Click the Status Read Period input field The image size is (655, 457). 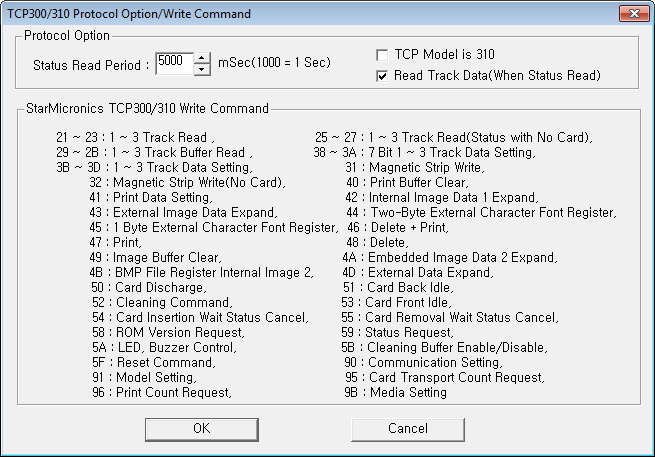[175, 63]
